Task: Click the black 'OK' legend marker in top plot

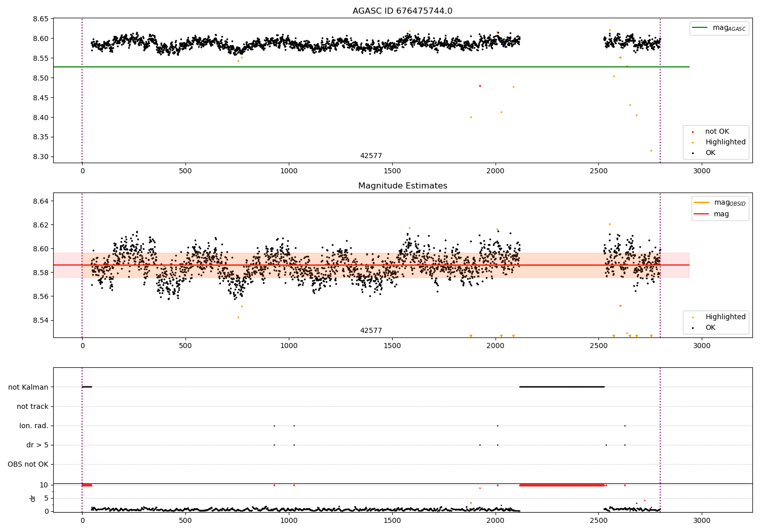Action: [693, 153]
